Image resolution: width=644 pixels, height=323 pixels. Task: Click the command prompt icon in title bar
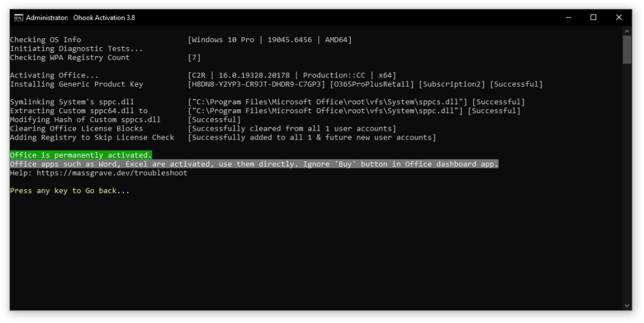click(x=19, y=18)
